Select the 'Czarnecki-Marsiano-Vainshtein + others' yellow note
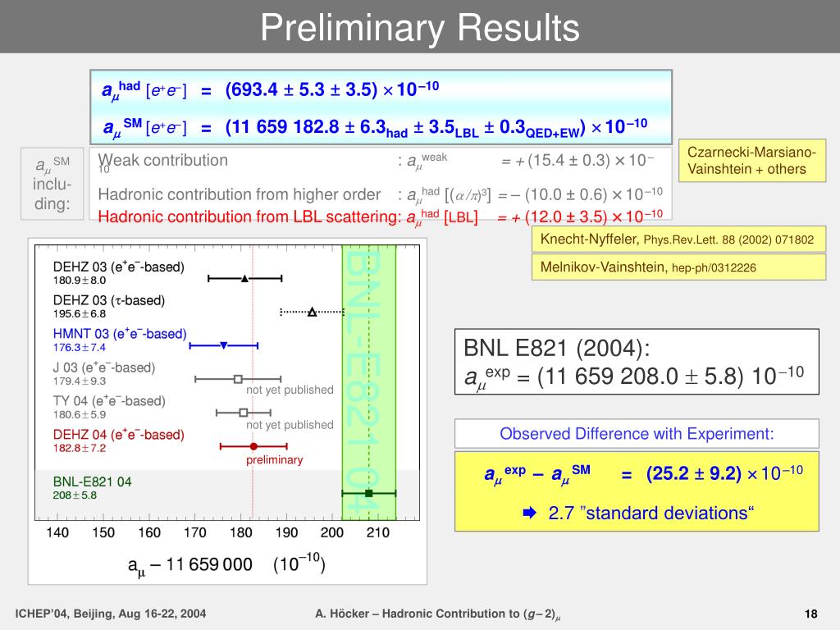Image resolution: width=840 pixels, height=630 pixels. pos(752,161)
